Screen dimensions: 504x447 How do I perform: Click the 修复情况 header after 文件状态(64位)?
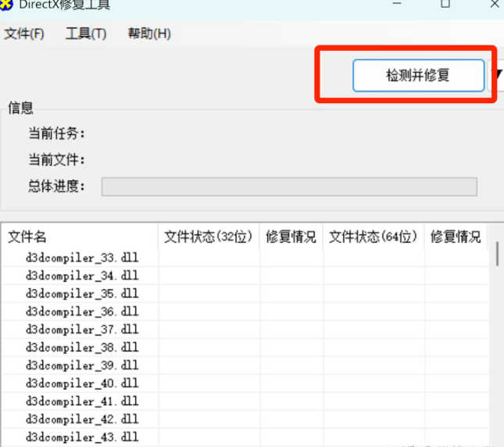456,237
